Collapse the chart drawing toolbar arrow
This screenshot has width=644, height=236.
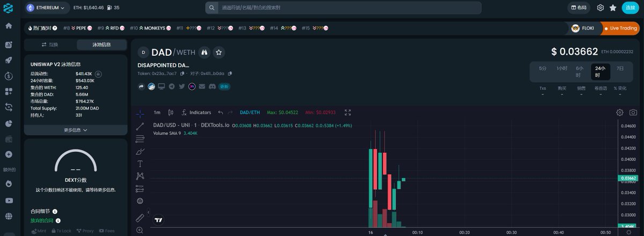coord(148,212)
